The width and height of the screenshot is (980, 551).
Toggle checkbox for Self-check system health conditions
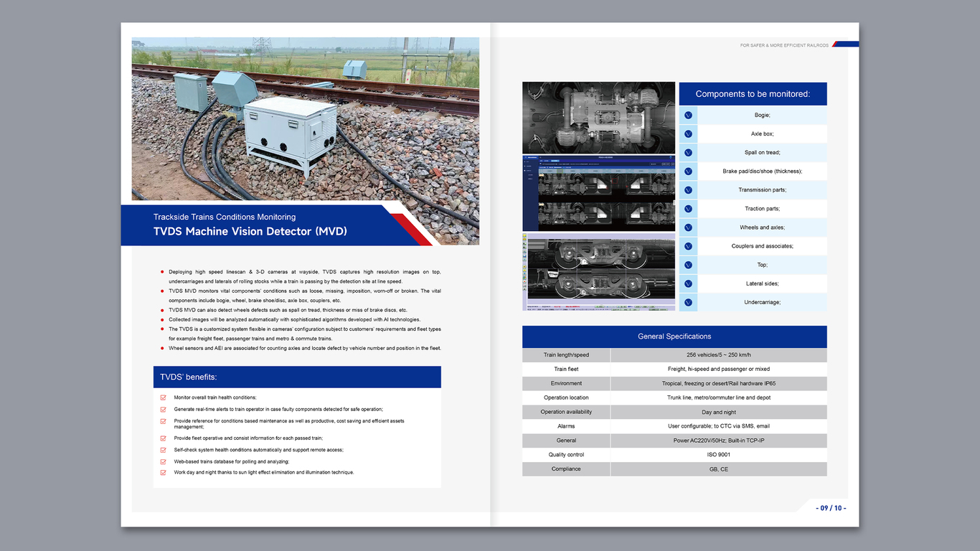[164, 450]
